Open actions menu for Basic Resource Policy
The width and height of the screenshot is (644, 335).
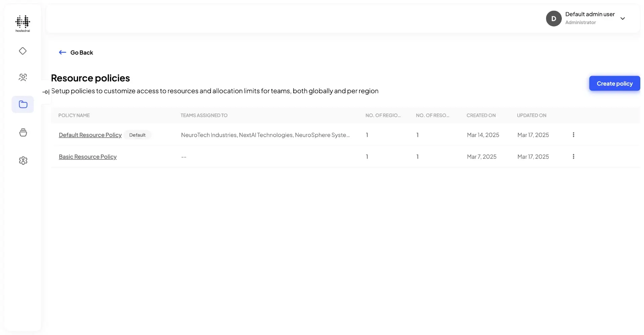pyautogui.click(x=573, y=156)
